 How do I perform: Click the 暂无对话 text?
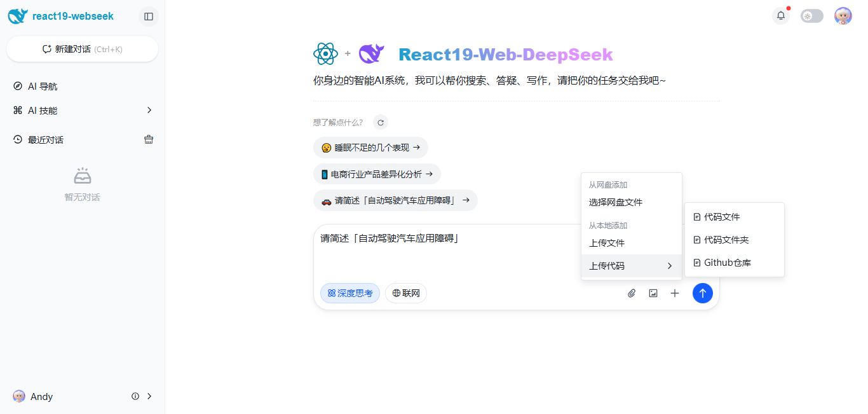point(82,197)
